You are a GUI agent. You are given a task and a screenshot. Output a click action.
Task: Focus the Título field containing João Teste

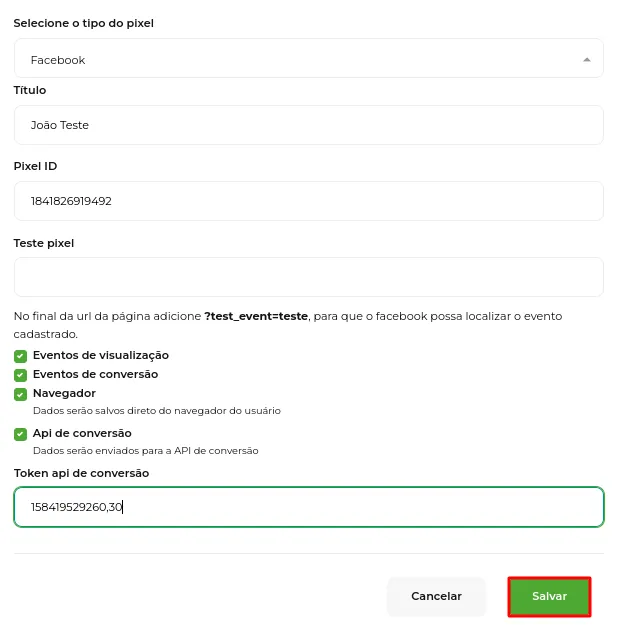coord(309,125)
